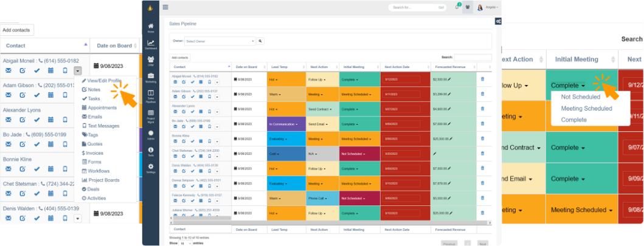Open the cogs icon under the top bar
The image size is (644, 246).
[498, 21]
